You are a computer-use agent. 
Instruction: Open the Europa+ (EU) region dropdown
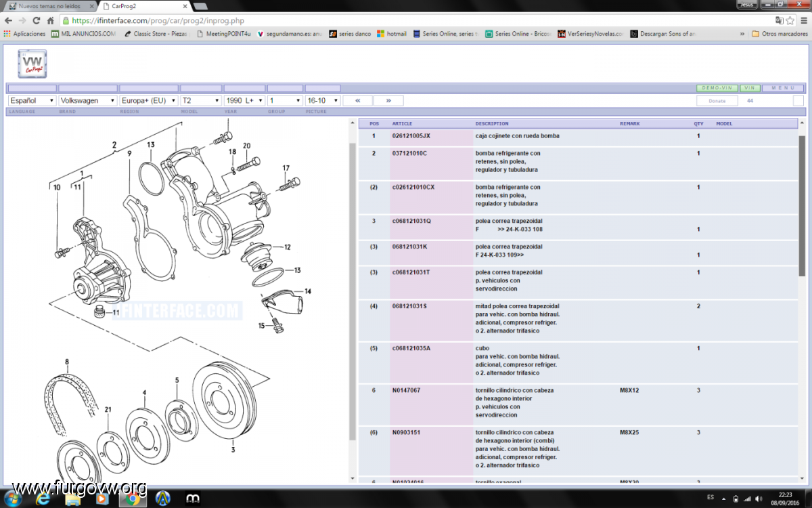click(x=149, y=100)
